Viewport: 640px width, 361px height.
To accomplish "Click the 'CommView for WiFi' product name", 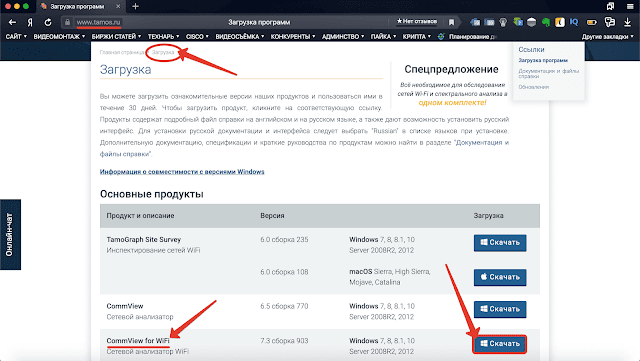I will [138, 341].
